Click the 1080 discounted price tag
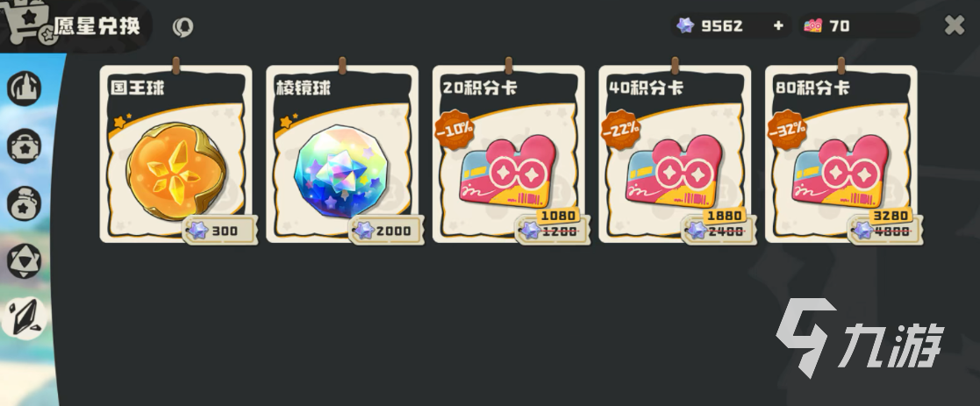Screen dimensions: 980x406 558,216
